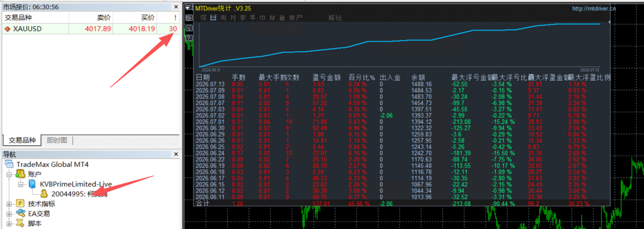
Task: Close the 导航 navigator panel
Action: coord(177,154)
